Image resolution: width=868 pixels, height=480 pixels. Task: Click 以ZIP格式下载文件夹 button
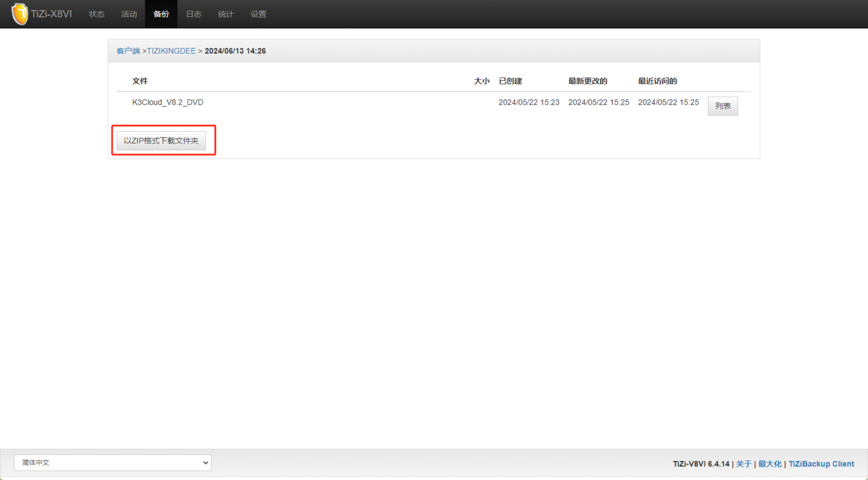tap(161, 141)
